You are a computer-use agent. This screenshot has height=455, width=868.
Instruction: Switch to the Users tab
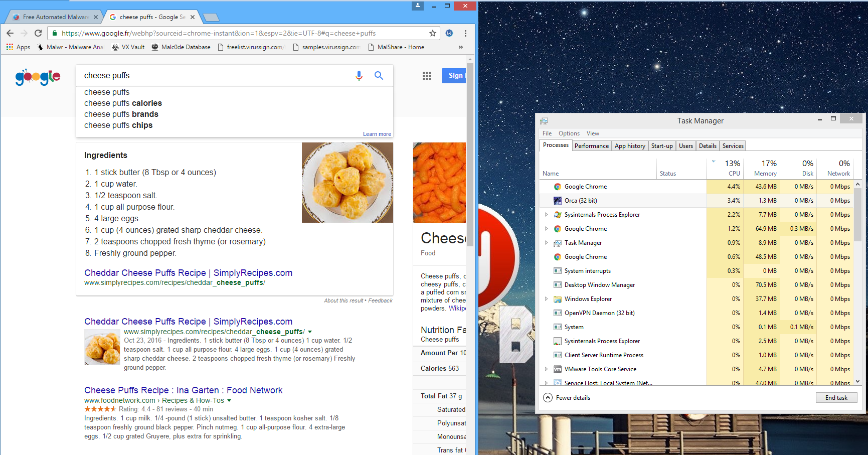[686, 146]
